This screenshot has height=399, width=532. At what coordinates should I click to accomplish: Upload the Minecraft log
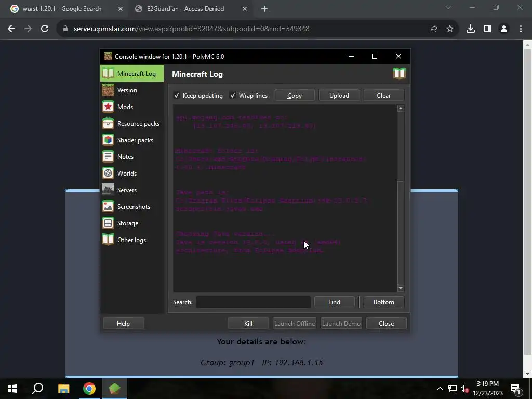[339, 96]
